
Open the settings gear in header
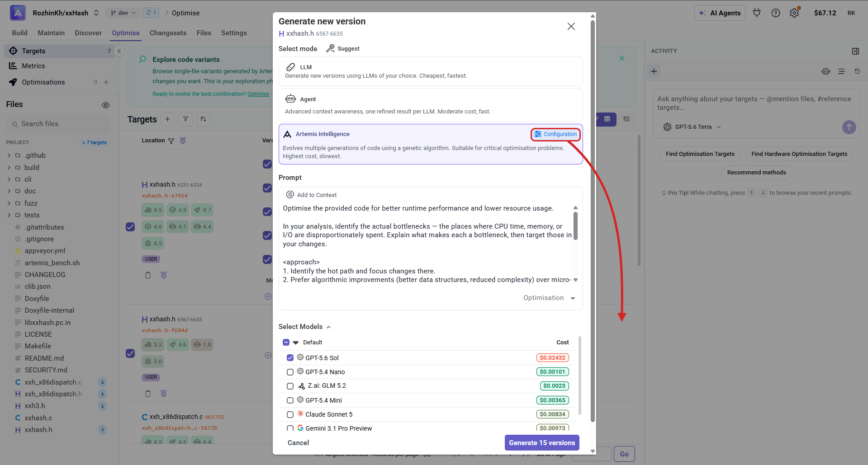794,13
